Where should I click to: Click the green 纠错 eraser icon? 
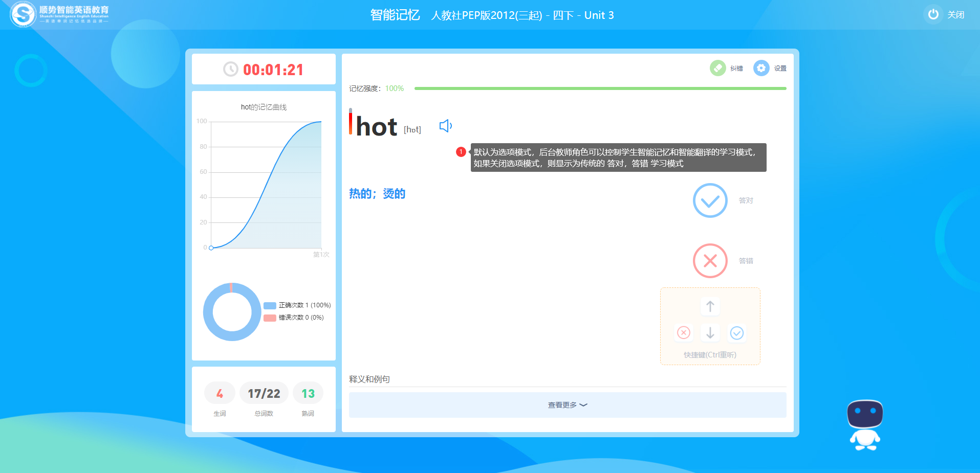(x=717, y=68)
